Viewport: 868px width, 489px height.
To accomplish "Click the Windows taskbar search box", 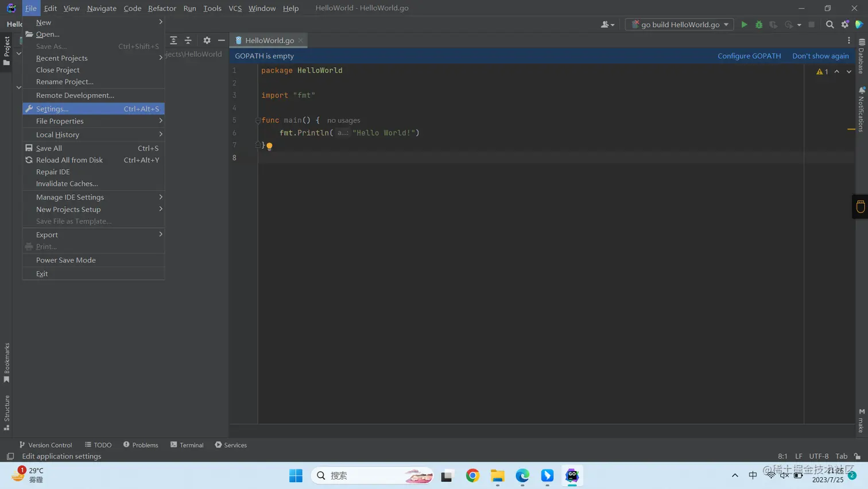I will click(x=372, y=475).
